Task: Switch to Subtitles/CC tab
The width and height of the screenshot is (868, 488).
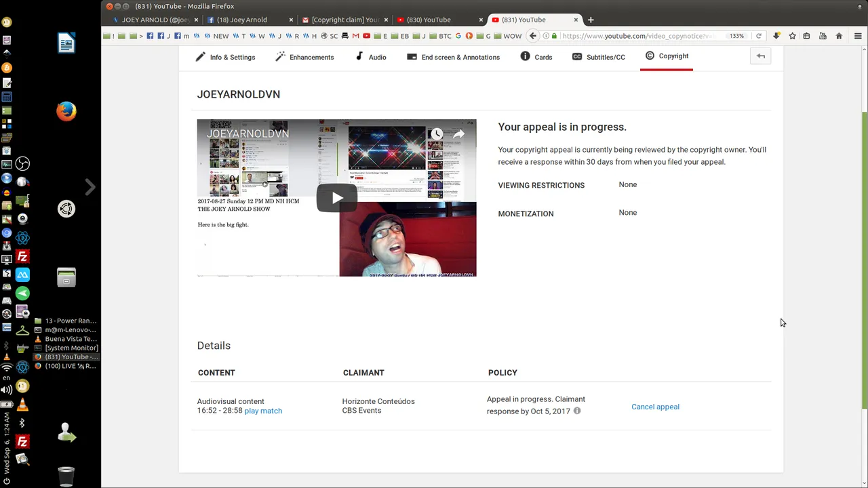Action: pyautogui.click(x=599, y=57)
